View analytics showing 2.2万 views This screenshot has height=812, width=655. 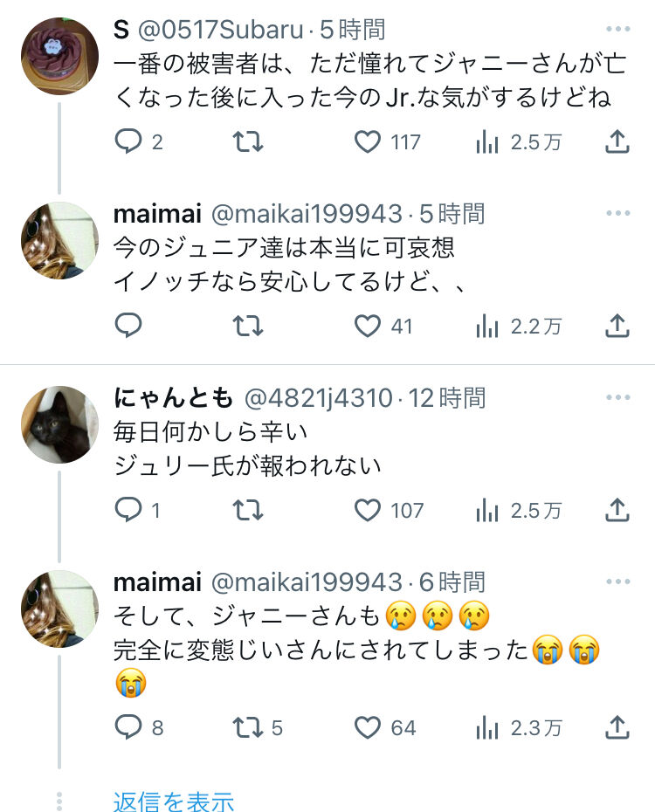click(518, 327)
